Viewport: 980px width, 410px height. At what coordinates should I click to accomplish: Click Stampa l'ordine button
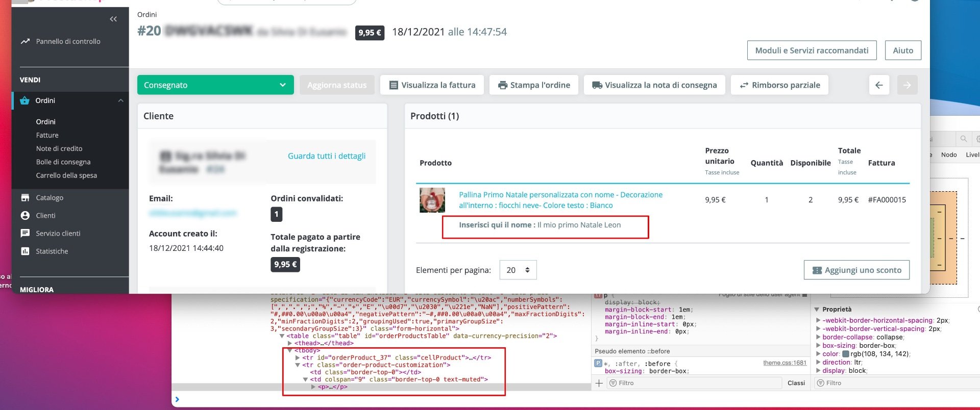pos(534,85)
